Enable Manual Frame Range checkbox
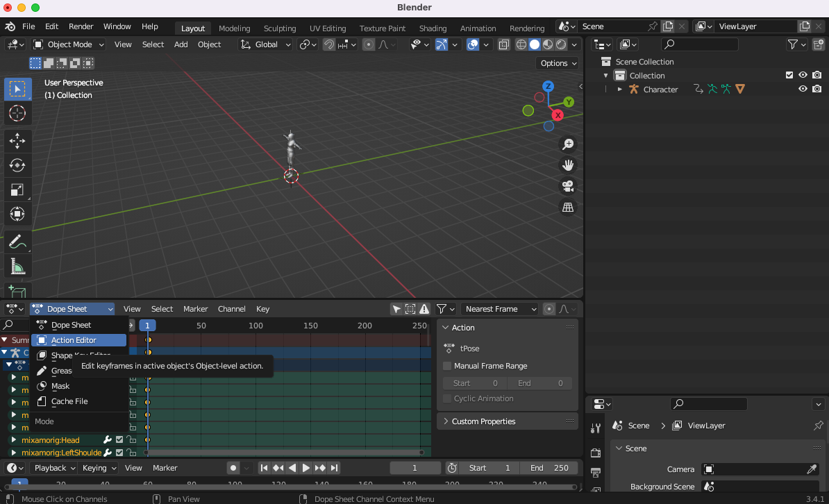This screenshot has height=504, width=829. pyautogui.click(x=447, y=366)
